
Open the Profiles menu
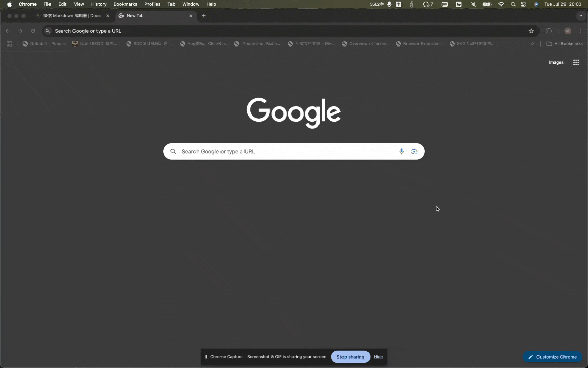click(152, 4)
